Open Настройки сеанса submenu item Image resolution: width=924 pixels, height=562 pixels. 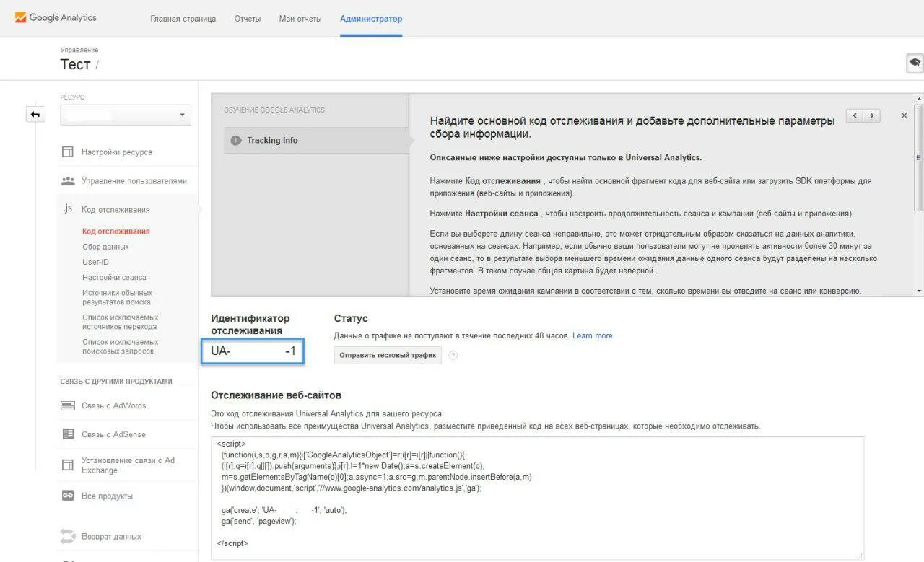point(114,277)
